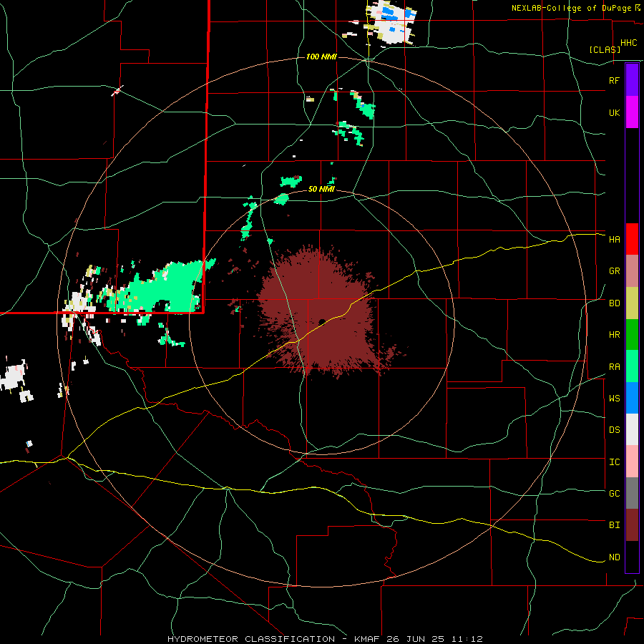This screenshot has height=644, width=644.
Task: Click the BD legend label
Action: click(614, 303)
